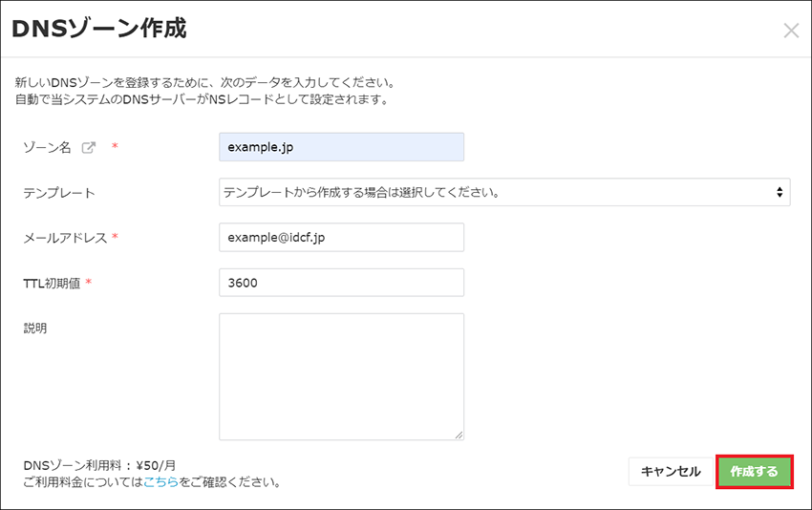Click the 説明 label
Viewport: 812px width, 510px height.
35,328
